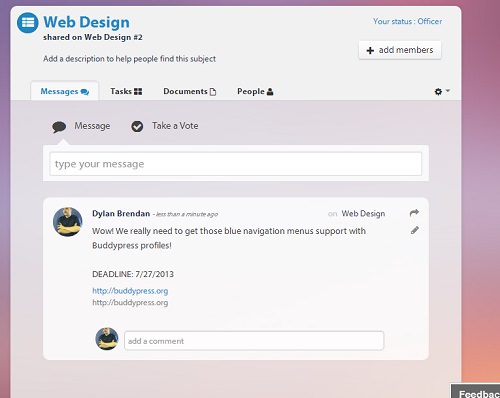Click the Message option label
The image size is (500, 398).
pyautogui.click(x=92, y=126)
